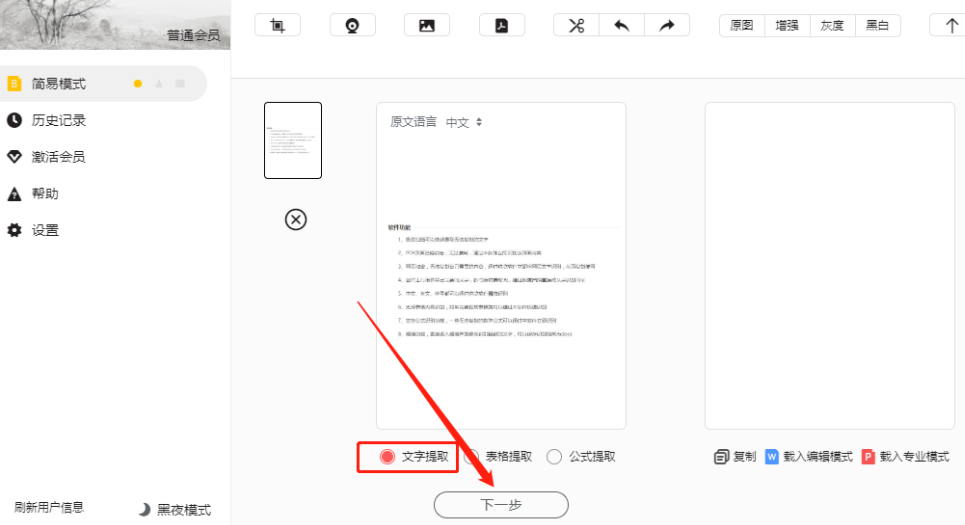Click 复制 to copy the result
This screenshot has height=525, width=965.
point(744,457)
